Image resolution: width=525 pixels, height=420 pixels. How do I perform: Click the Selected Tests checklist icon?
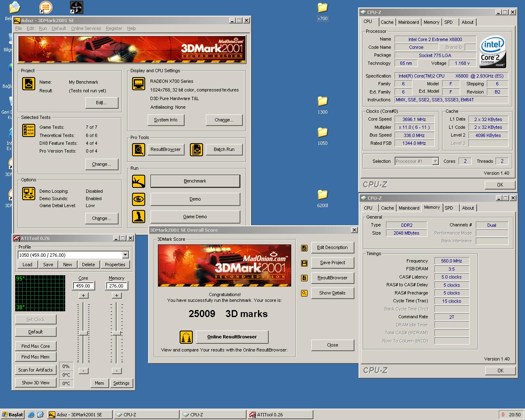(28, 130)
